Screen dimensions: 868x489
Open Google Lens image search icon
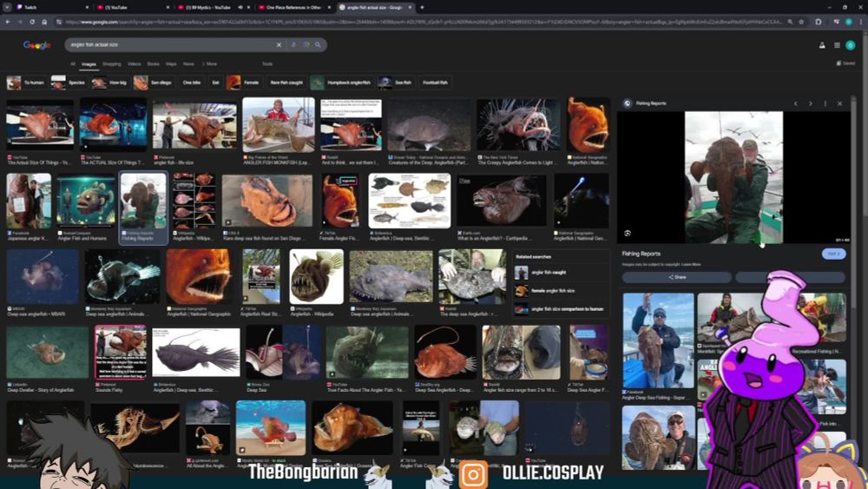click(x=306, y=45)
